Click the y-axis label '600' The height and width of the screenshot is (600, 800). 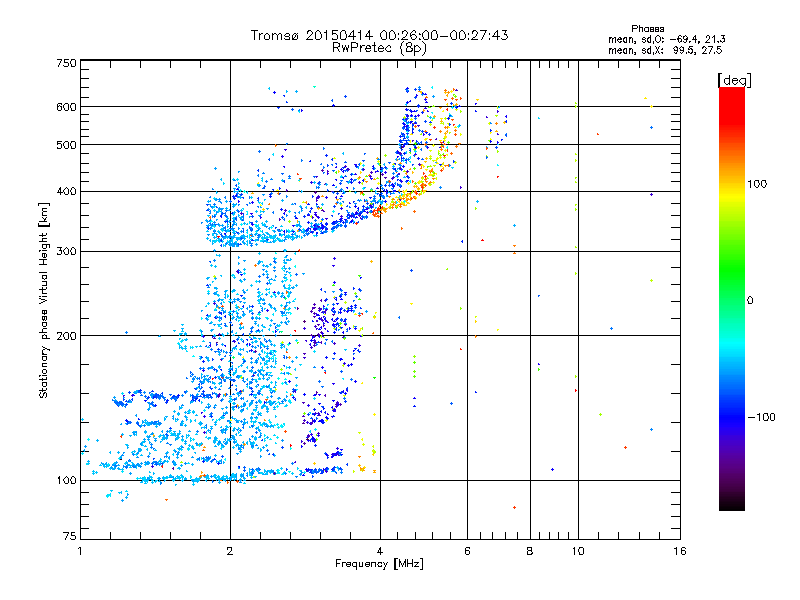66,107
